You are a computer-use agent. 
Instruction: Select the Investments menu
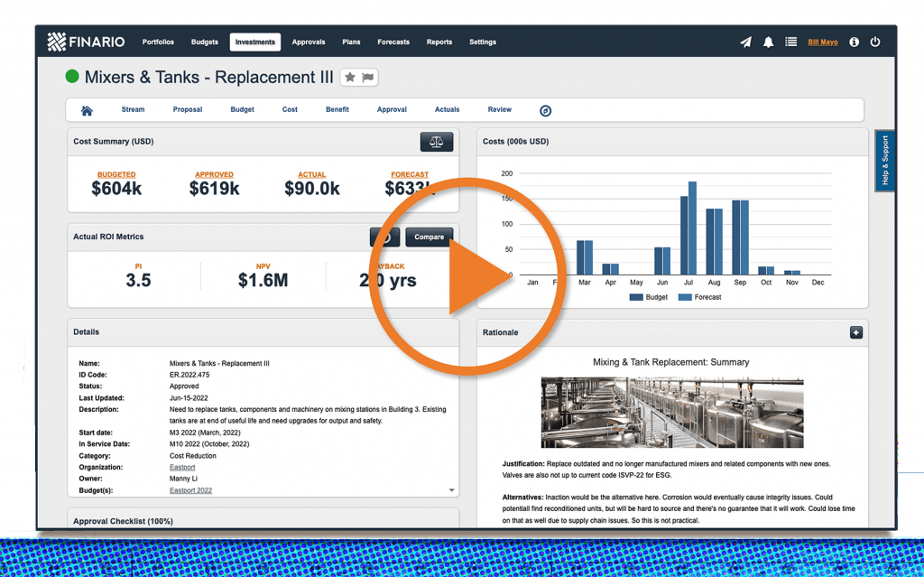(x=255, y=42)
